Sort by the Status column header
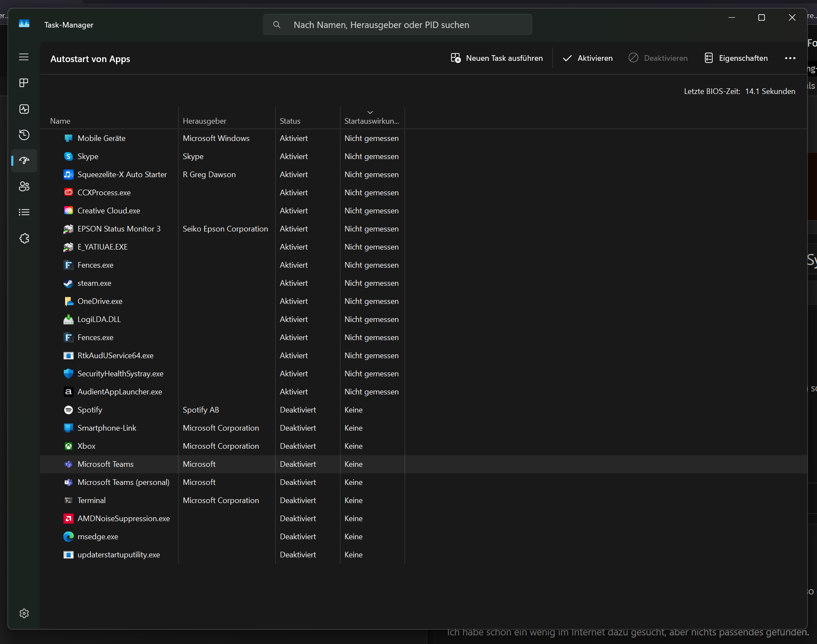The image size is (817, 644). click(290, 121)
